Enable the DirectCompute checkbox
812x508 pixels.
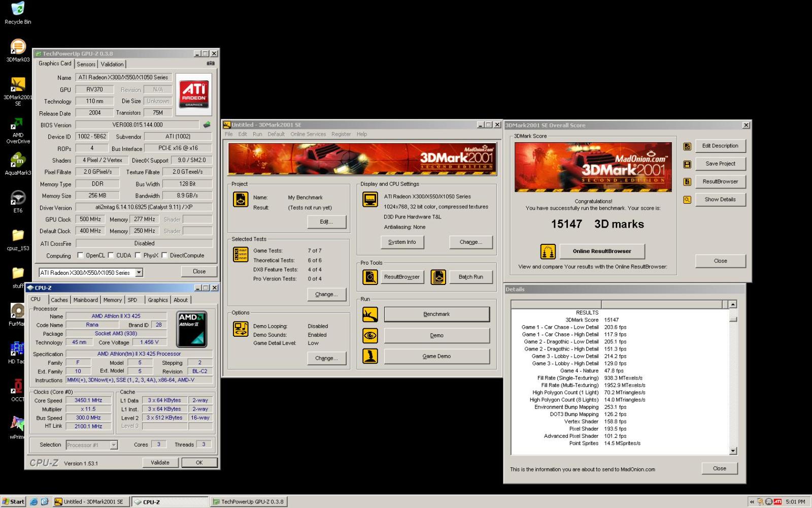164,255
